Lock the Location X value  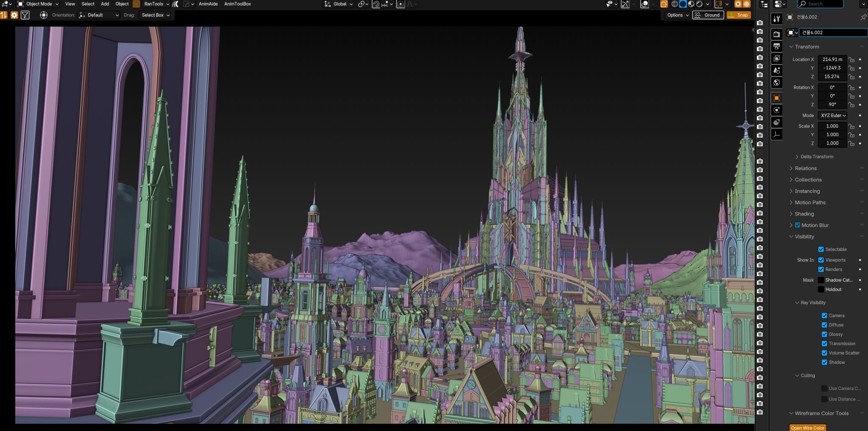(x=851, y=60)
